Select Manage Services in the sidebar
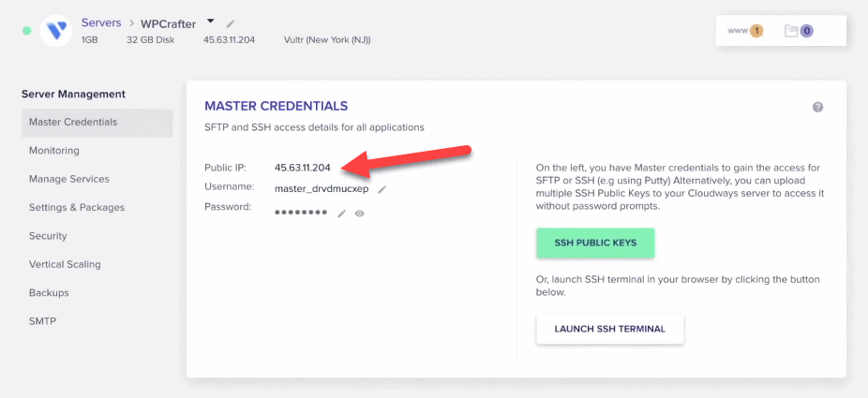The image size is (868, 398). (69, 179)
